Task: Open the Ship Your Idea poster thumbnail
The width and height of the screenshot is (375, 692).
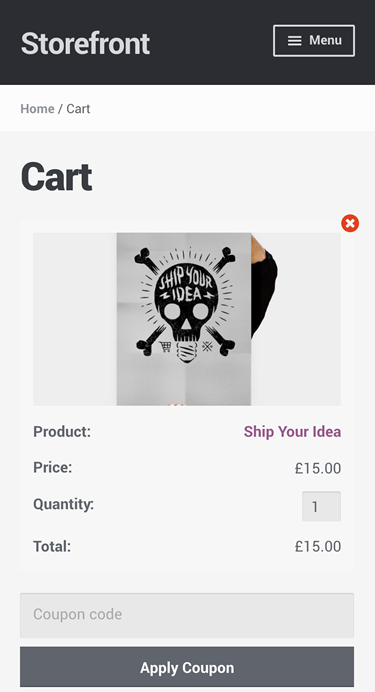Action: (x=187, y=319)
